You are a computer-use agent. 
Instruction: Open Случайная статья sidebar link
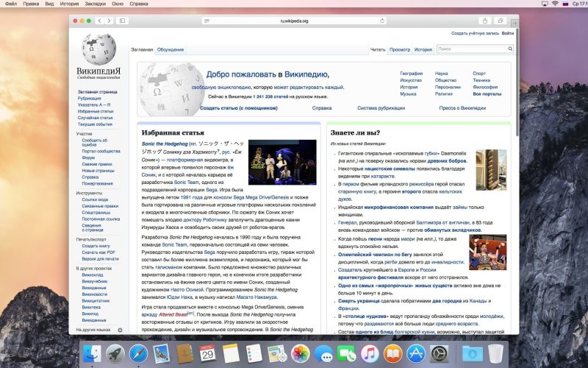(96, 118)
